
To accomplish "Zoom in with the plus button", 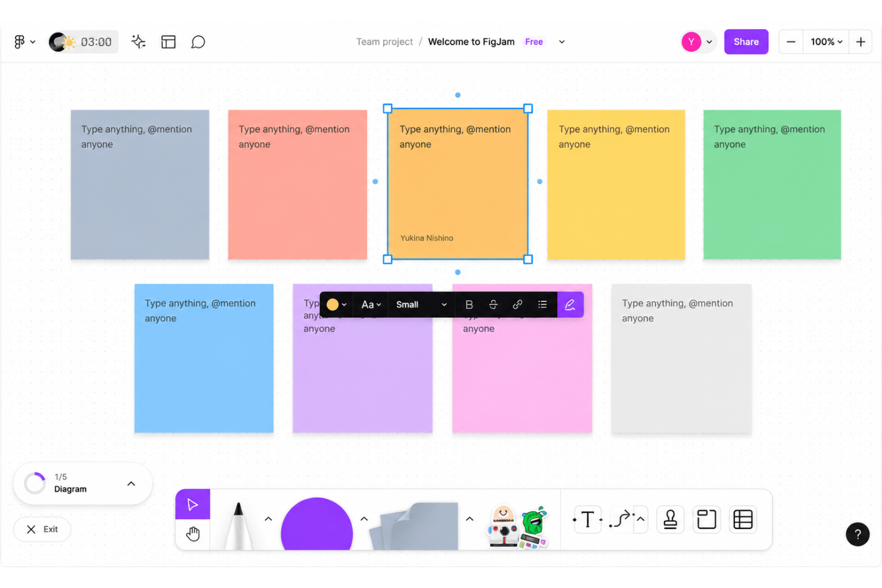I will click(x=861, y=42).
